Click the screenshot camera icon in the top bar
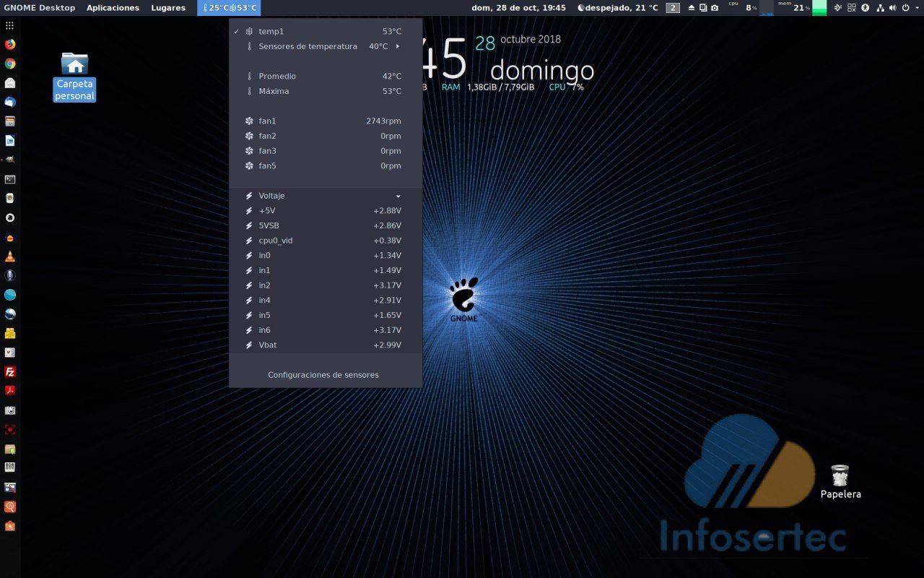 [715, 8]
